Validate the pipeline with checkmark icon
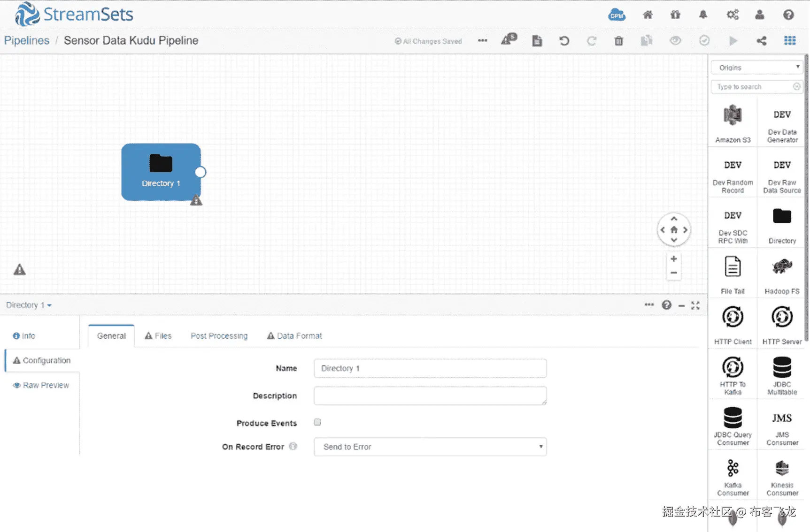810x532 pixels. (x=704, y=41)
